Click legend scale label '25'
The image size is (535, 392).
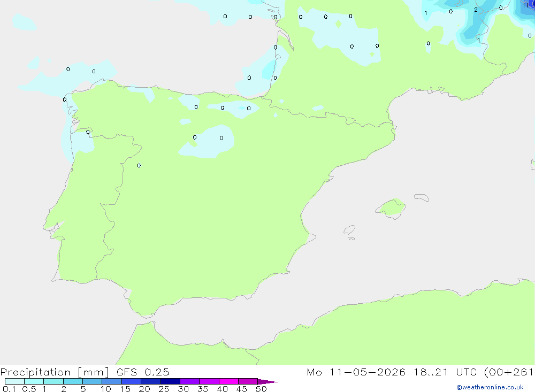point(164,389)
